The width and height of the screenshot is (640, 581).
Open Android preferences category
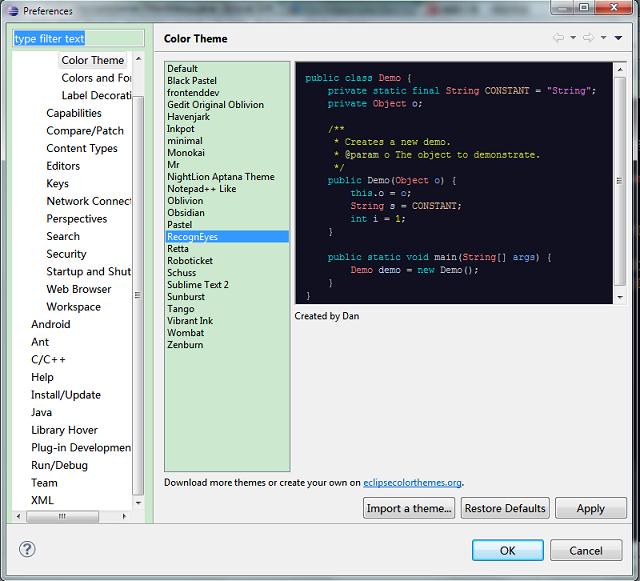point(51,324)
